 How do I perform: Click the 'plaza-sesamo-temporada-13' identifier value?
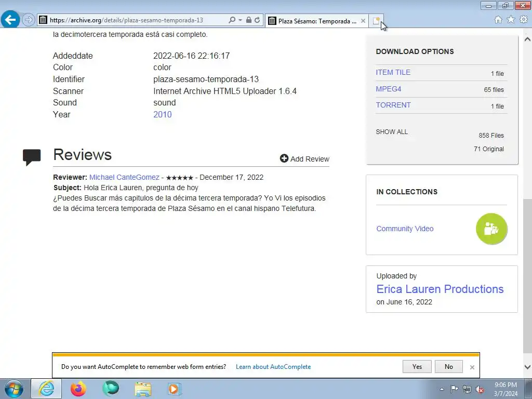(x=206, y=79)
